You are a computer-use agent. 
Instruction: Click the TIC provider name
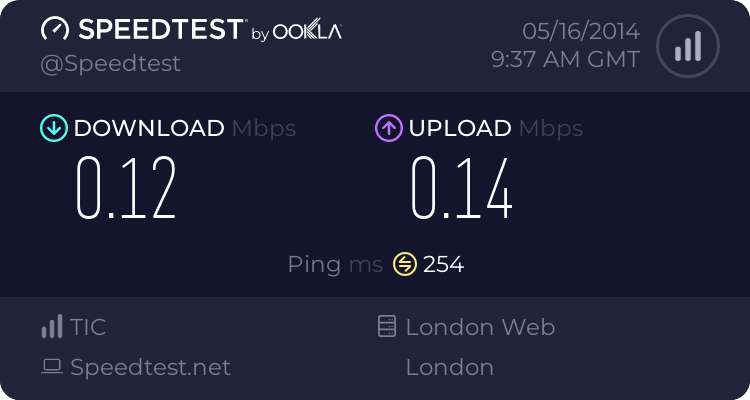(x=88, y=327)
